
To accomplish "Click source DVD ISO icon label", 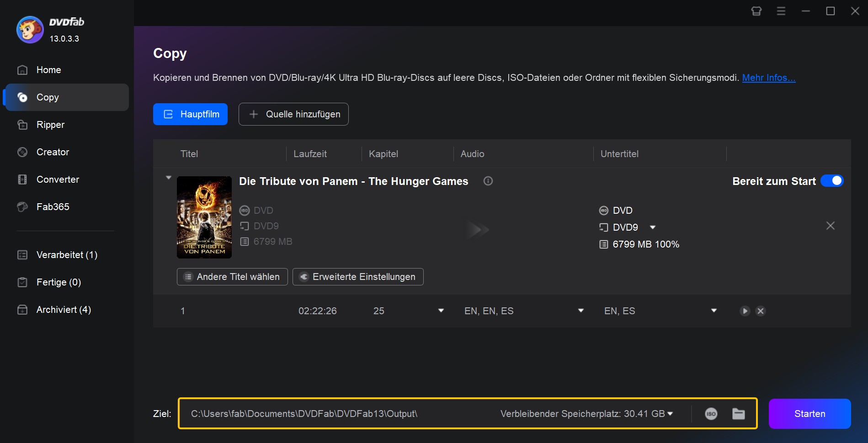I will [256, 211].
